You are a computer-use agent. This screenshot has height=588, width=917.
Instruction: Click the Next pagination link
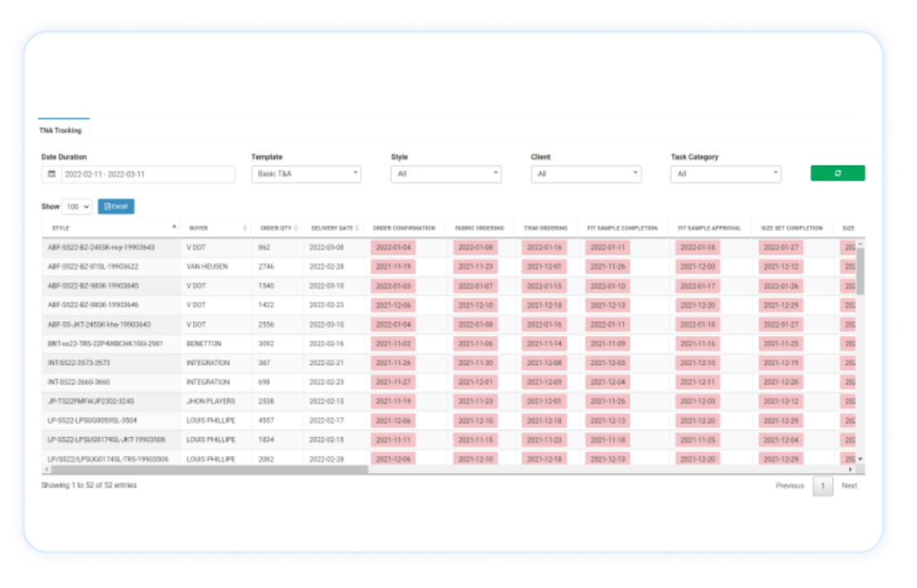(849, 486)
